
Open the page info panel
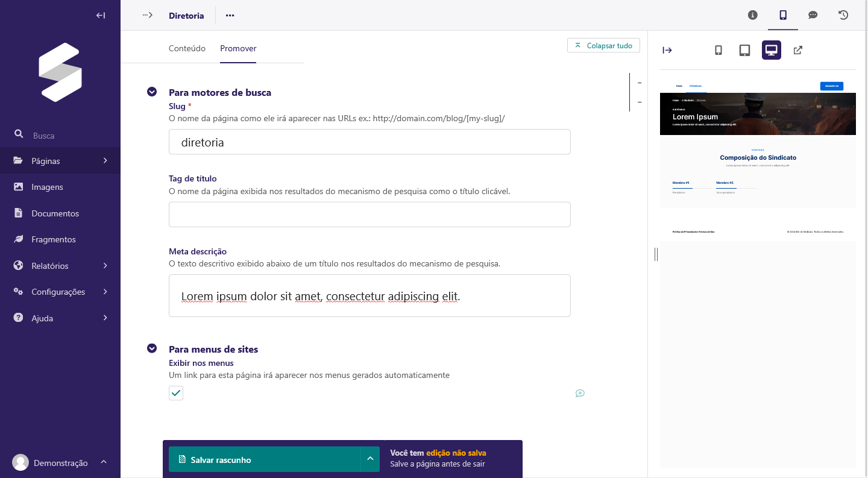[x=752, y=15]
